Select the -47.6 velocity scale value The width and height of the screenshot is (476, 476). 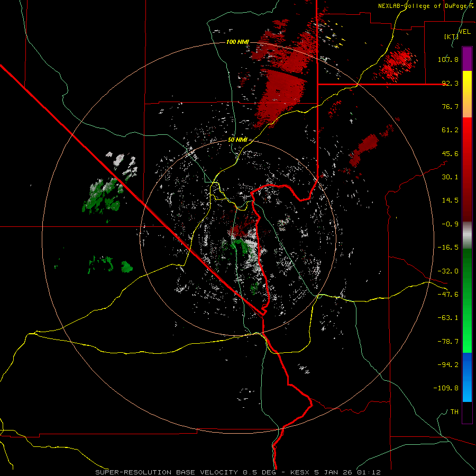(448, 295)
